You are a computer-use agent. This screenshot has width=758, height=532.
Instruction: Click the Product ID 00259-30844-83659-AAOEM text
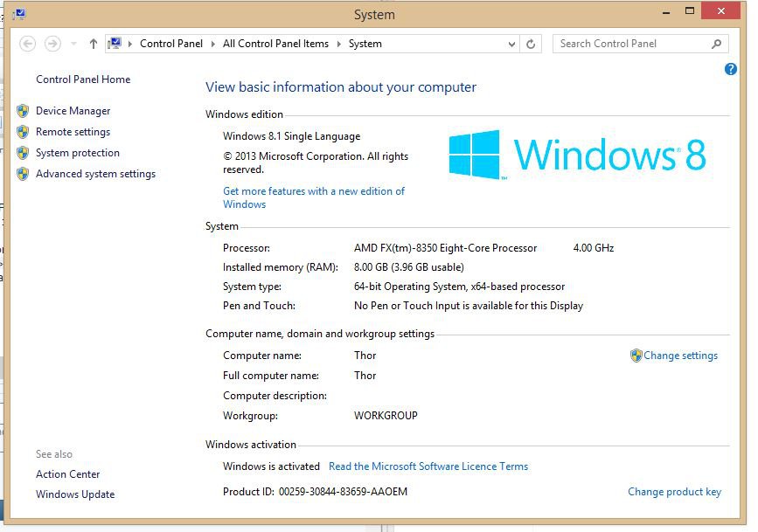316,492
